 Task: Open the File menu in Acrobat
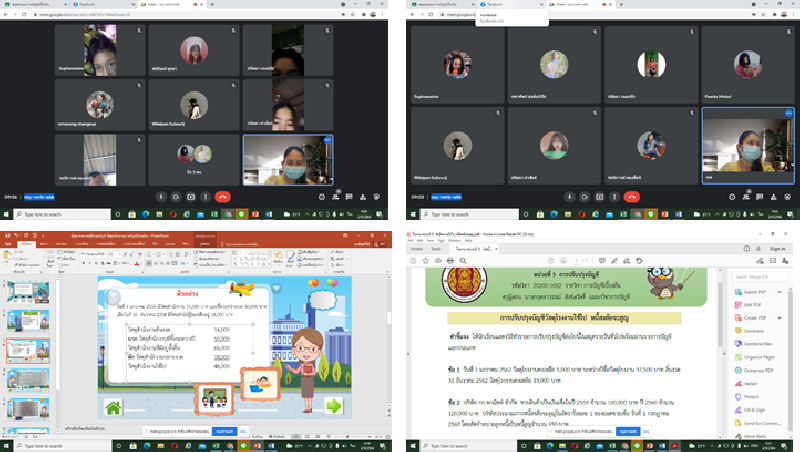pos(409,241)
